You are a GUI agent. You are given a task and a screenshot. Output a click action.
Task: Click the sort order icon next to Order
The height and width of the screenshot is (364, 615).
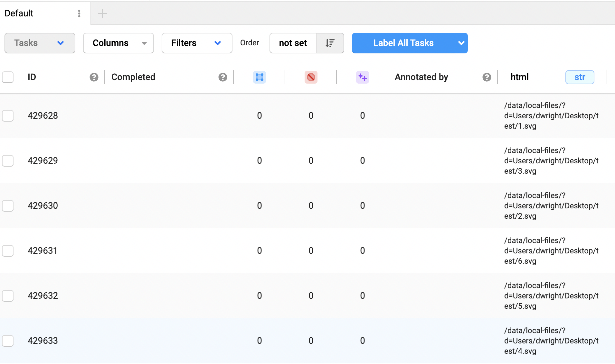330,43
